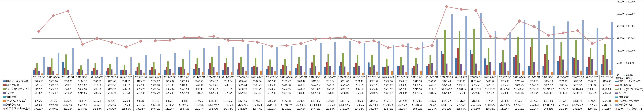Click the ratio line marker above 2018/06/30
Screen dimensions: 644x111
tap(446, 6)
